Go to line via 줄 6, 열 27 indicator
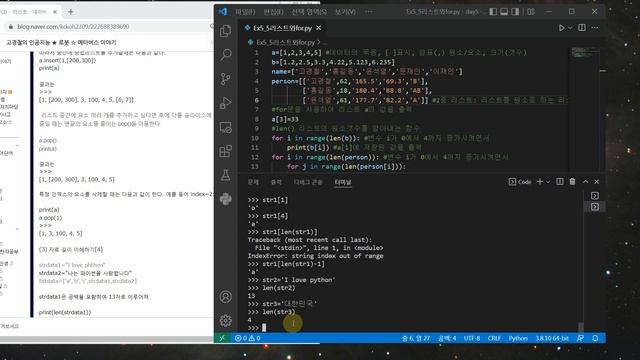This screenshot has height=360, width=640. click(x=416, y=338)
